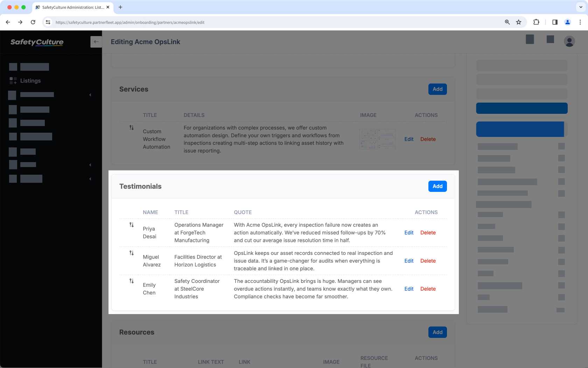Click the quote starting 'The accountability OpsLink'
Screen dimensions: 588x368
point(313,289)
